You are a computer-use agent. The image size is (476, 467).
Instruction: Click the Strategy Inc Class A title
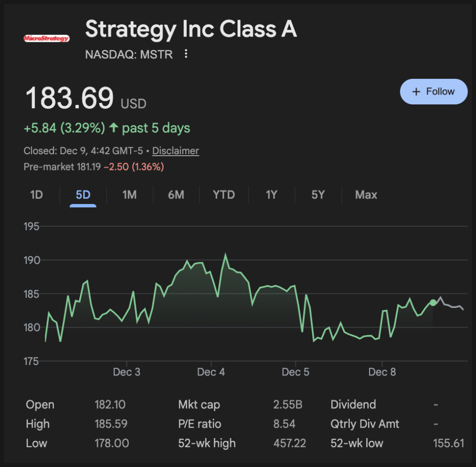point(191,29)
